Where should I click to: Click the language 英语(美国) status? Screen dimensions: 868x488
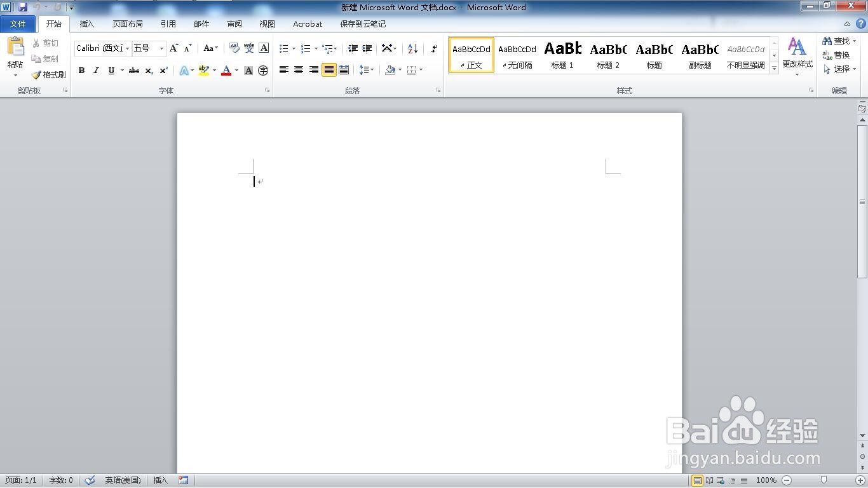point(123,480)
